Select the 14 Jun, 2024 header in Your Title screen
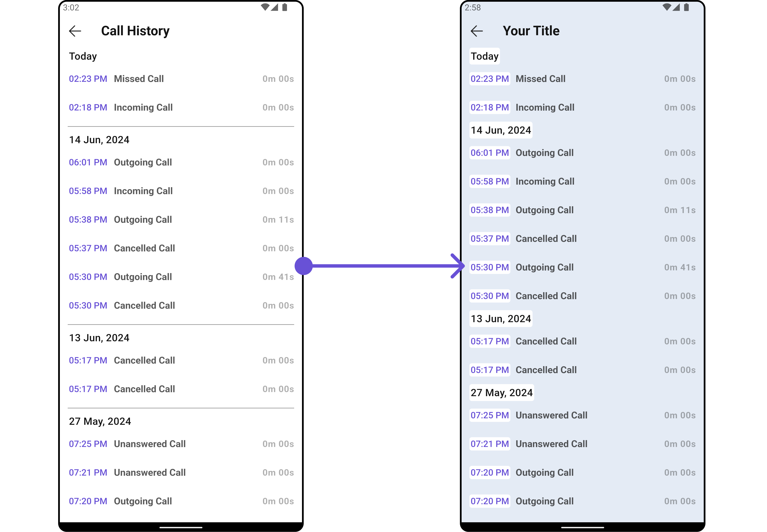The image size is (767, 532). pyautogui.click(x=500, y=130)
